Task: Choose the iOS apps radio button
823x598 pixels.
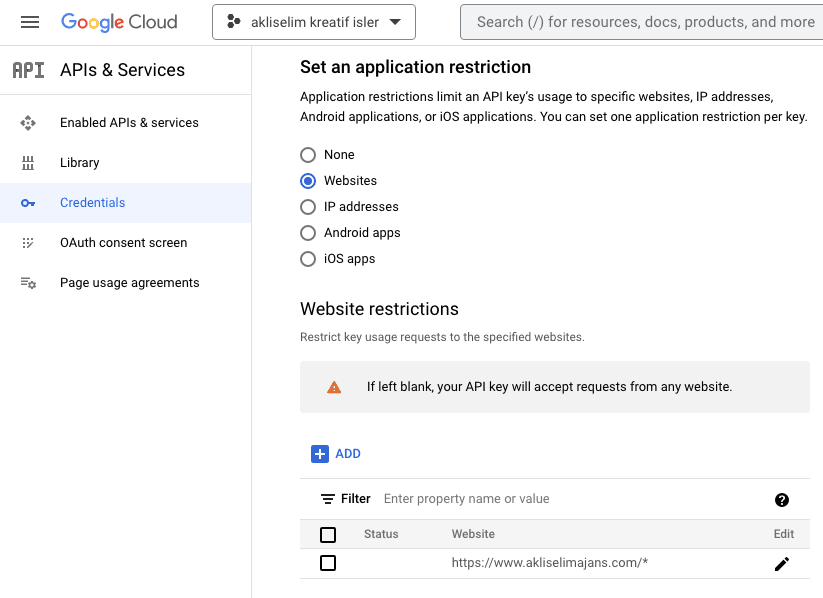Action: [308, 259]
